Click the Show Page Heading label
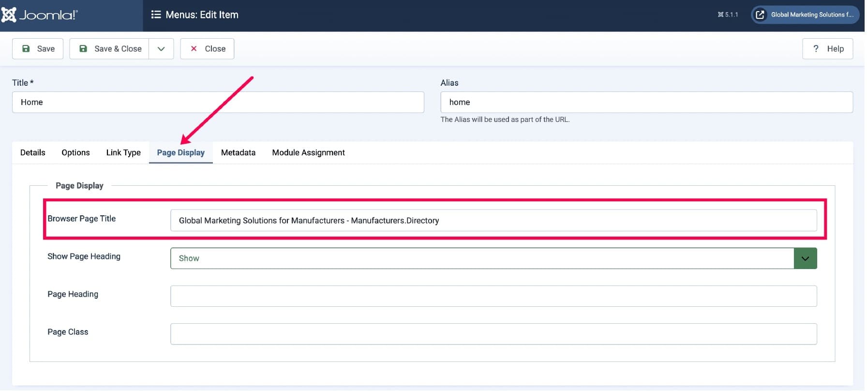This screenshot has height=391, width=868. tap(84, 256)
